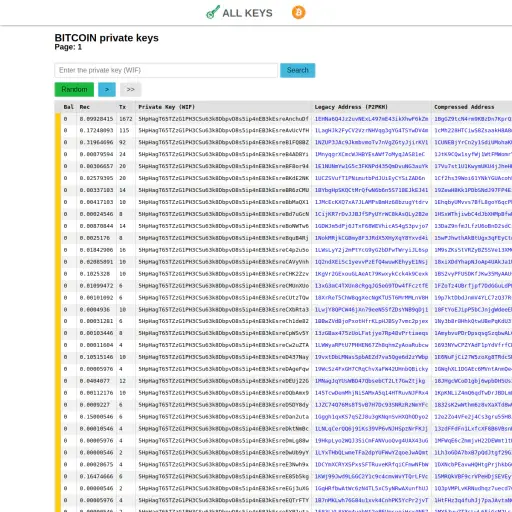
Task: Open compressed address link starting 1AmybvuP
Action: (x=473, y=333)
